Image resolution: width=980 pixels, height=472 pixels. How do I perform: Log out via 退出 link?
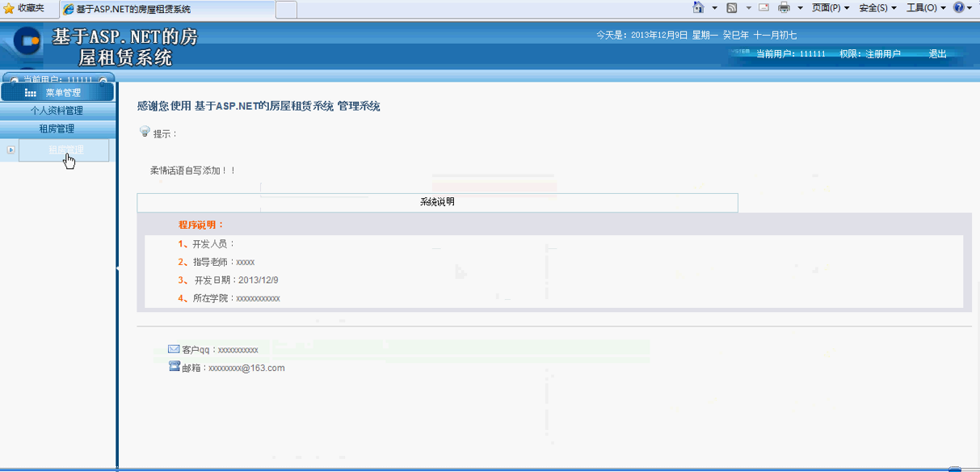point(937,54)
